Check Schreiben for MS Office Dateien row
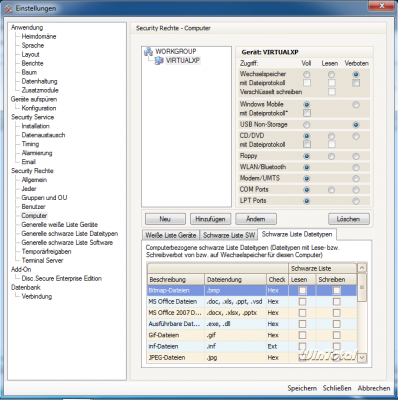 (x=337, y=302)
